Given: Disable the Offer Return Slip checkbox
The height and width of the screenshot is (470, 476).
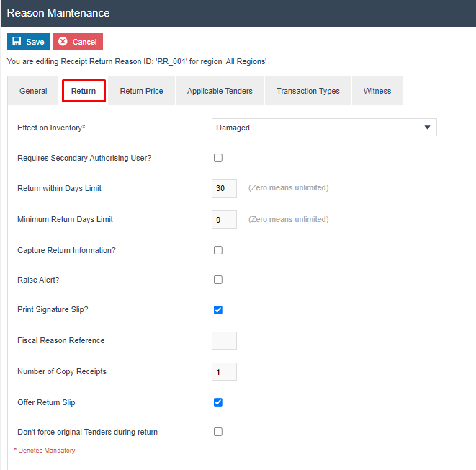Looking at the screenshot, I should [218, 402].
